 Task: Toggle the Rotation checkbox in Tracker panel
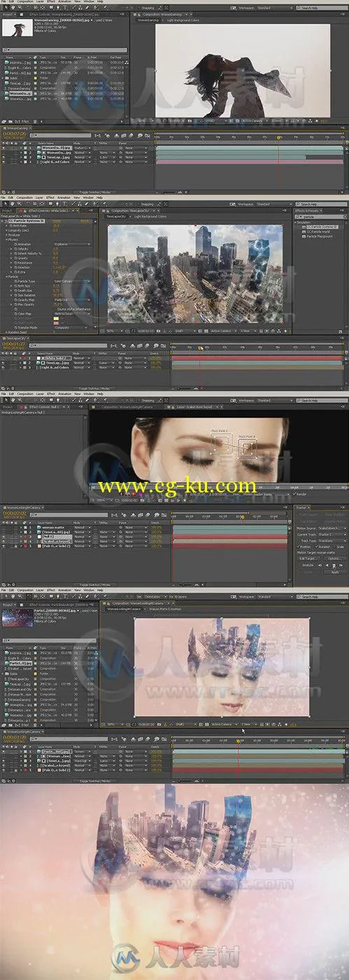coord(317,546)
